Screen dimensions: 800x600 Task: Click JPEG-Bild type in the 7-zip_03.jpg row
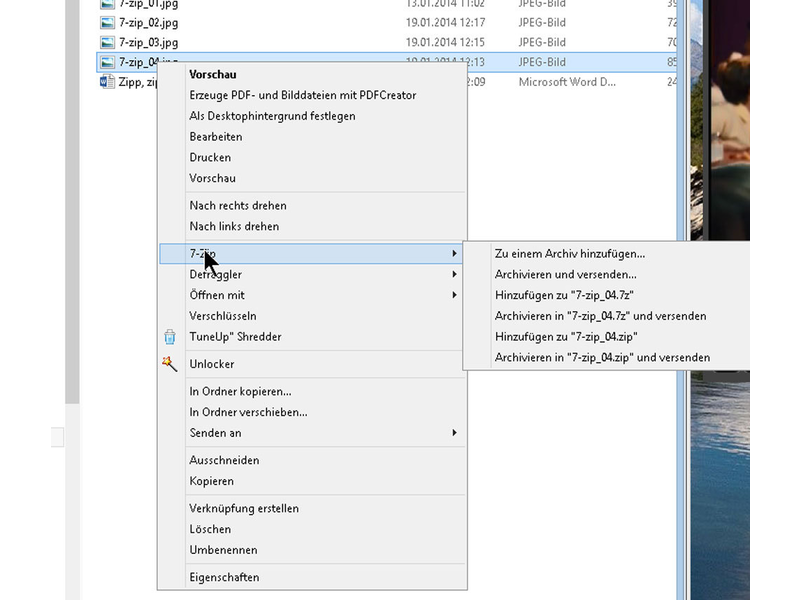coord(542,42)
